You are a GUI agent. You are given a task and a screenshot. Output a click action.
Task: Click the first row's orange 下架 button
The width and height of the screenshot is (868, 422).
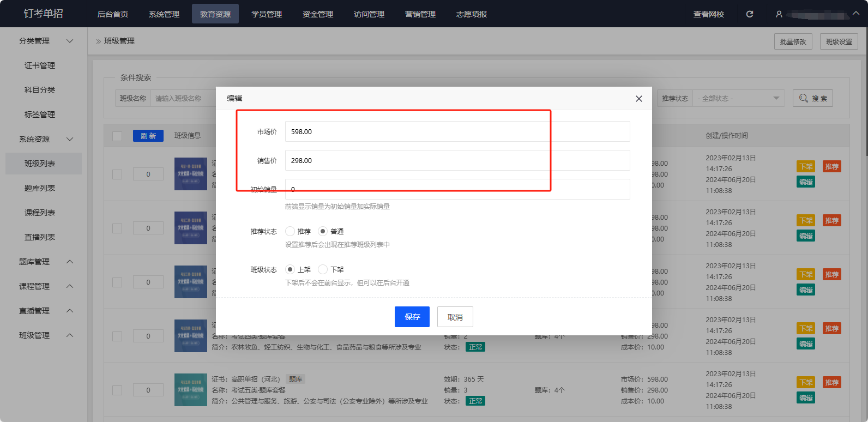pyautogui.click(x=806, y=166)
